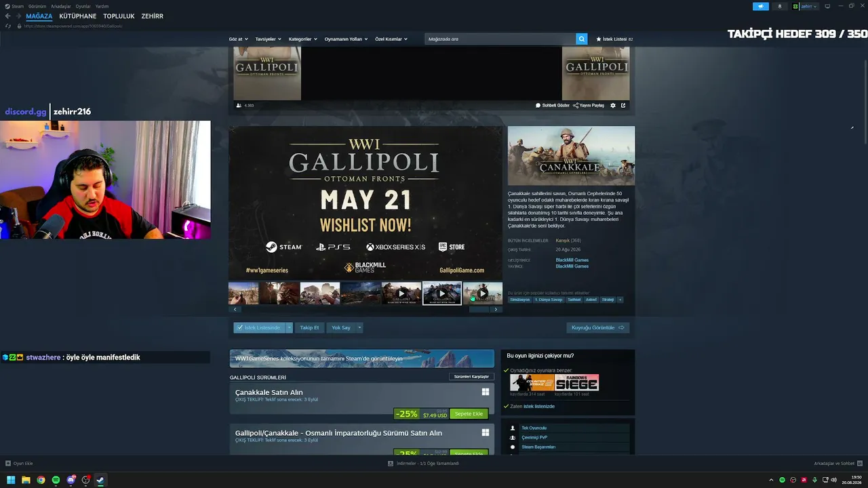Viewport: 868px width, 488px height.
Task: Click the microphone icon in system tray
Action: [x=814, y=481]
